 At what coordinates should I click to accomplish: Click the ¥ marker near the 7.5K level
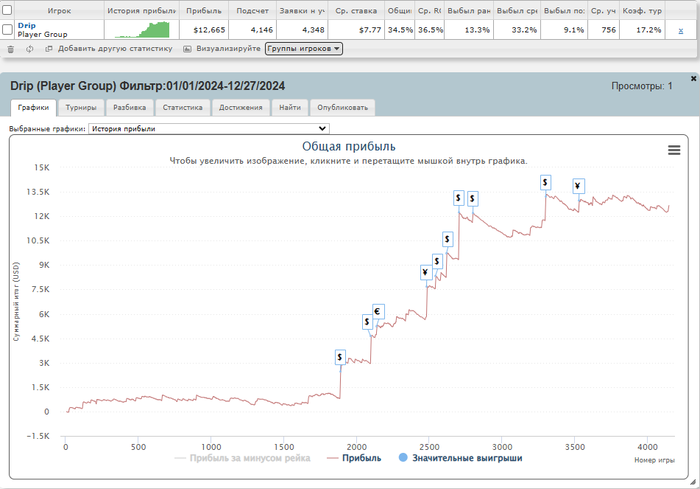tap(426, 272)
